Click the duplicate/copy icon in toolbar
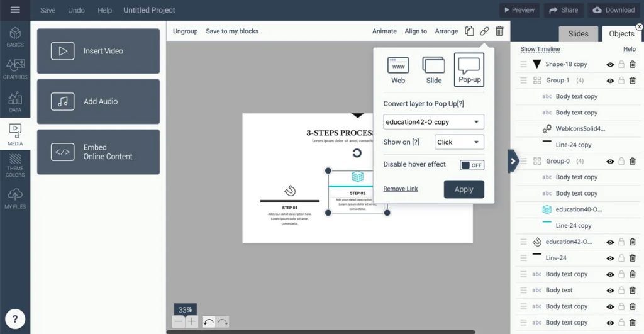 (x=469, y=31)
